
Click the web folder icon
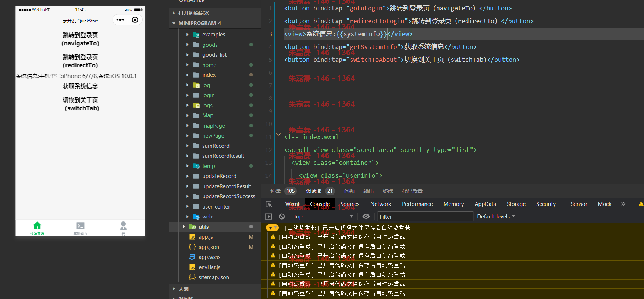coord(196,217)
